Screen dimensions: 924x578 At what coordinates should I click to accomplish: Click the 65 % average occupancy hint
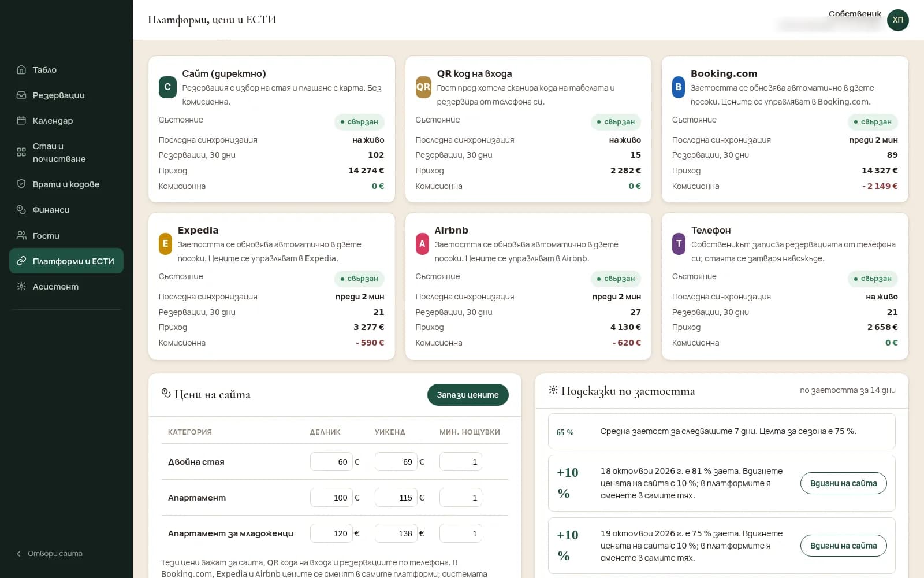[722, 432]
